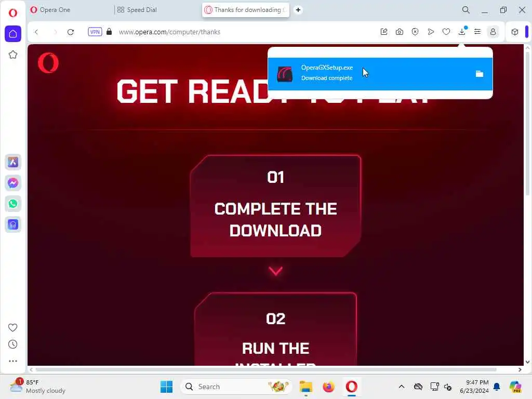The height and width of the screenshot is (399, 532).
Task: Open History clock in the sidebar
Action: pos(12,344)
